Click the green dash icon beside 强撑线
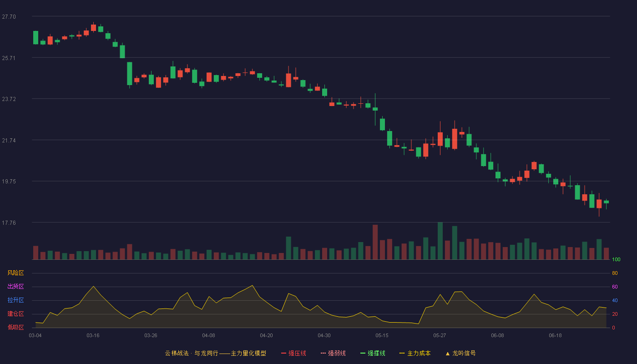The image size is (637, 364). point(363,353)
